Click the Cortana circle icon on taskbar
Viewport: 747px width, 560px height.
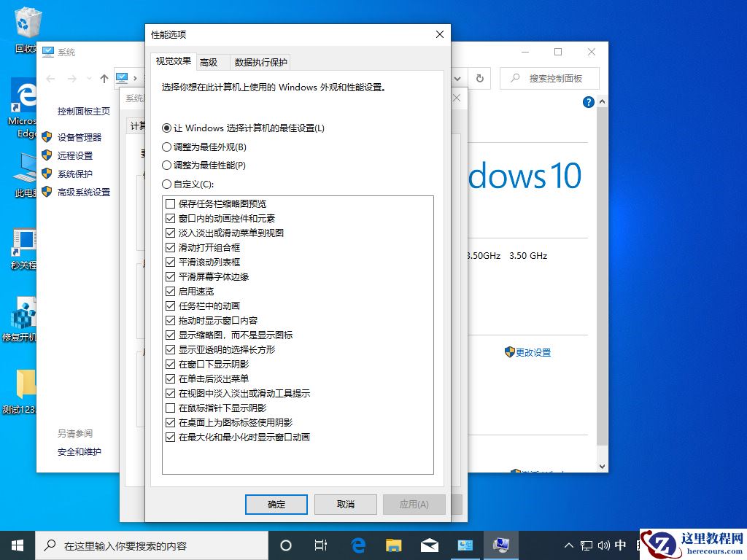pyautogui.click(x=286, y=545)
